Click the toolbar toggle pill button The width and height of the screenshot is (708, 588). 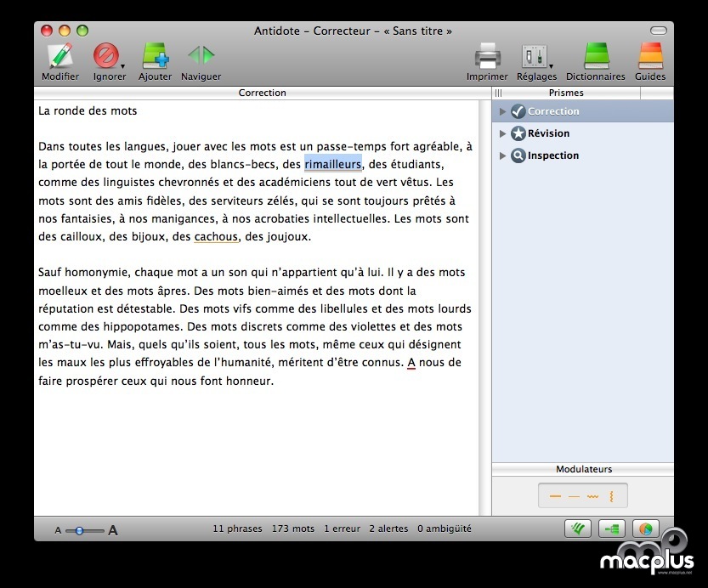click(x=659, y=31)
